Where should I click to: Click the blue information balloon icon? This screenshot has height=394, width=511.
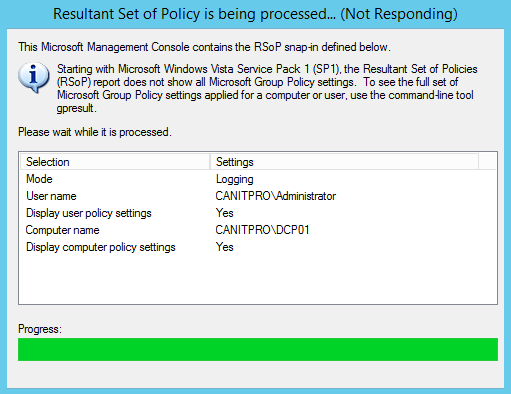click(x=34, y=77)
